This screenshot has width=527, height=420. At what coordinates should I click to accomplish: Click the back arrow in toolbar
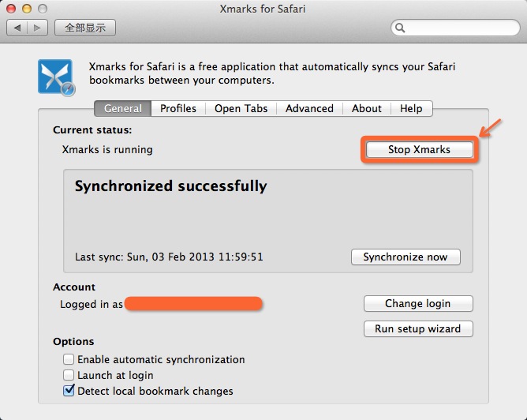(x=17, y=28)
